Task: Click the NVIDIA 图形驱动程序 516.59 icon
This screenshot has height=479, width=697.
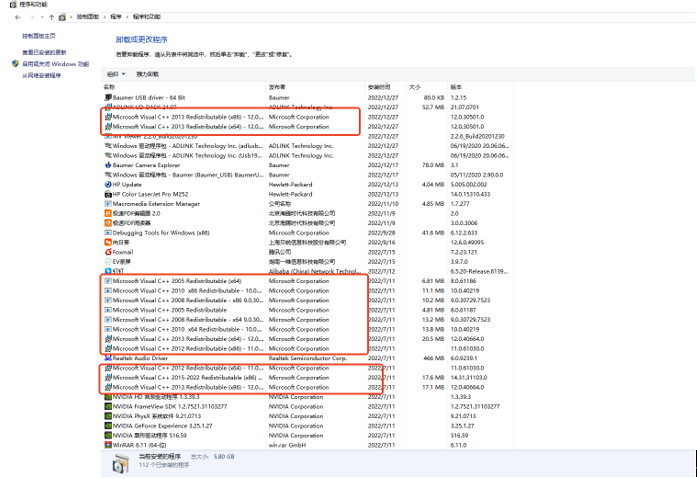Action: 108,435
